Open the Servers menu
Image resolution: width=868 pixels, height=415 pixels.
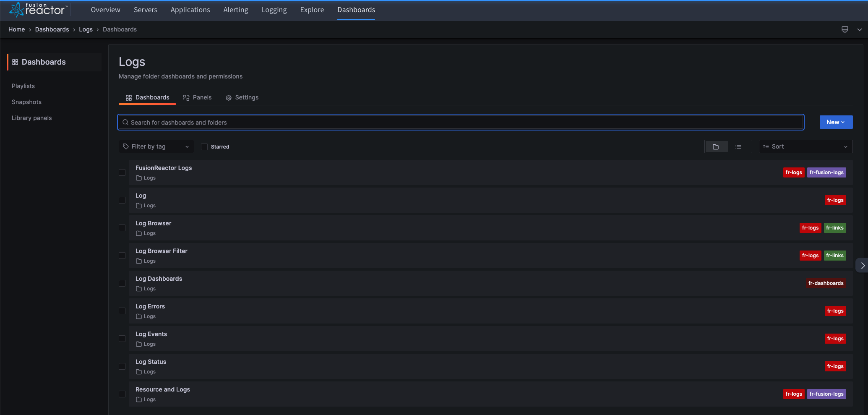[x=146, y=10]
